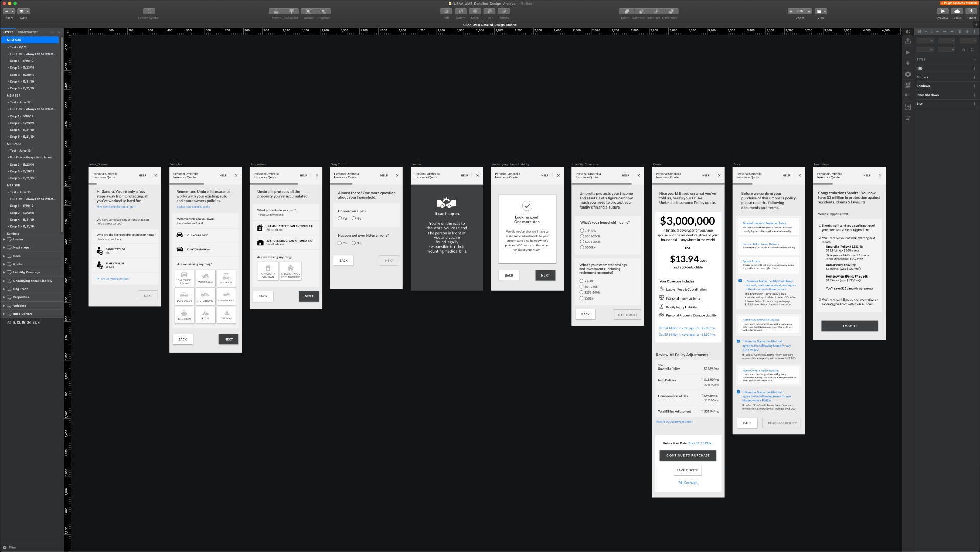This screenshot has width=980, height=552.
Task: Expand the Quote artboard in layer list
Action: point(4,264)
